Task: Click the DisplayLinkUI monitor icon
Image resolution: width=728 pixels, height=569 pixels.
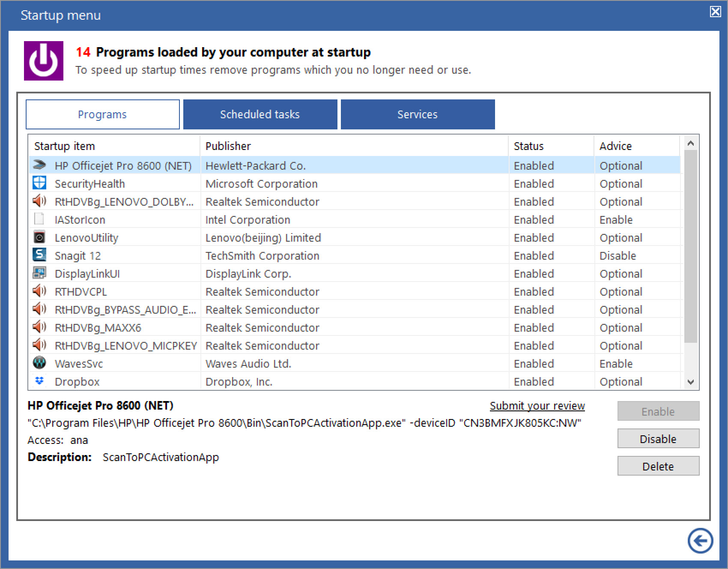Action: click(39, 273)
